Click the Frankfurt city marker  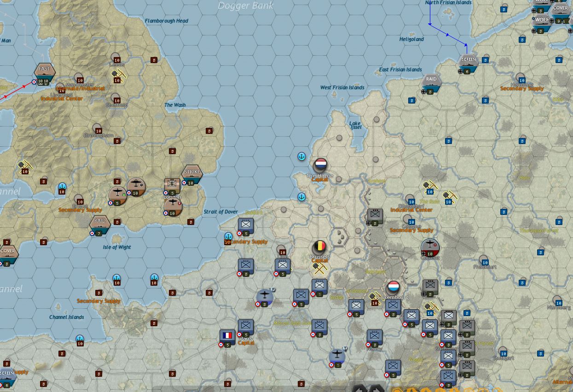484,260
